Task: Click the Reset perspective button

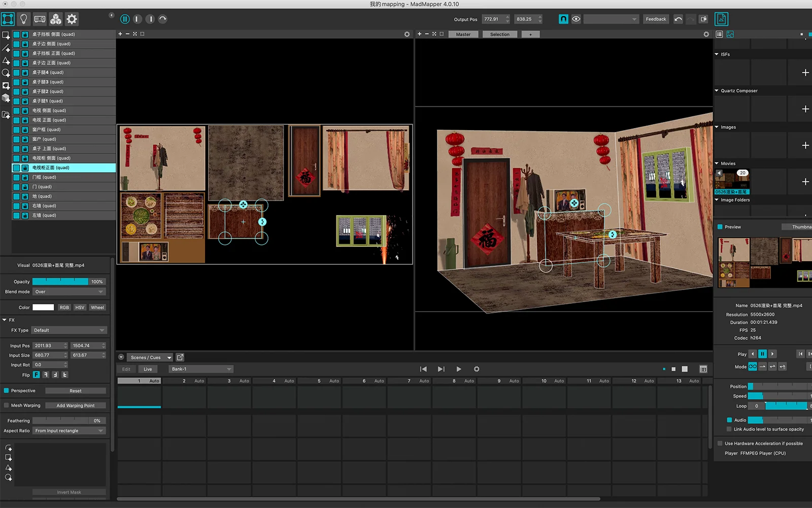Action: coord(76,391)
